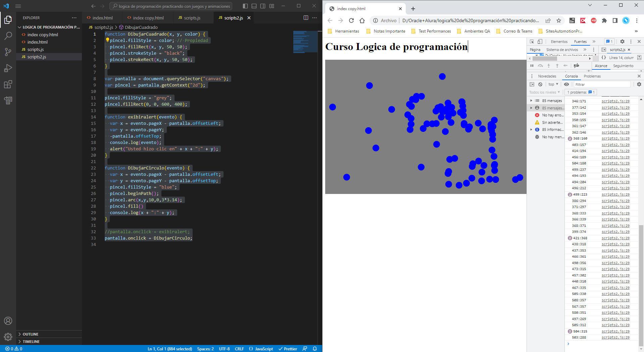This screenshot has height=352, width=644.
Task: Open the editor More Actions menu
Action: click(314, 18)
